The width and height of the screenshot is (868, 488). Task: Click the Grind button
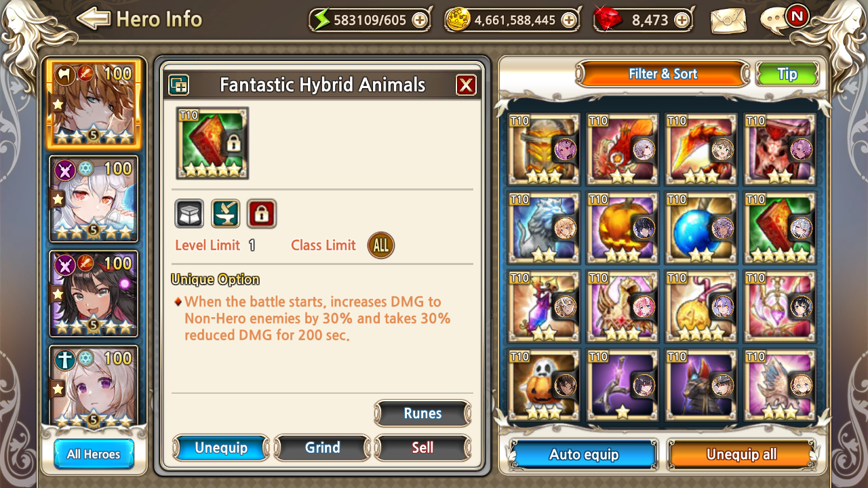point(322,448)
